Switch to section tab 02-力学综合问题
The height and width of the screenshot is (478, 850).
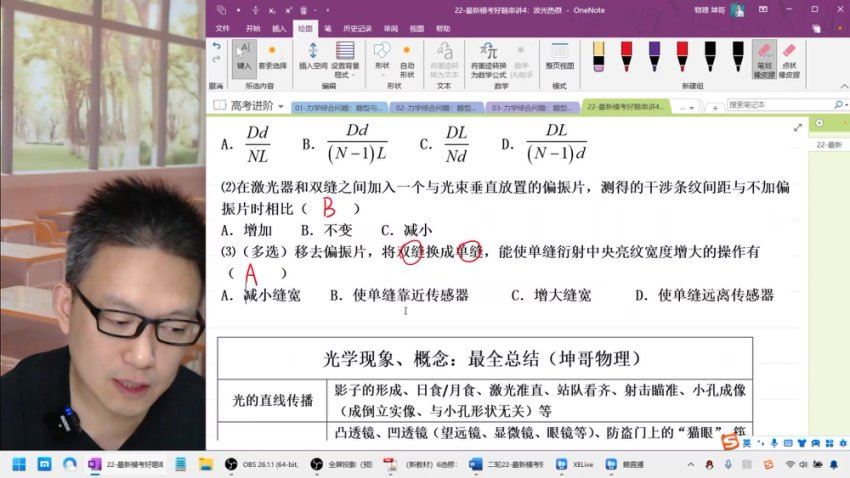[435, 107]
